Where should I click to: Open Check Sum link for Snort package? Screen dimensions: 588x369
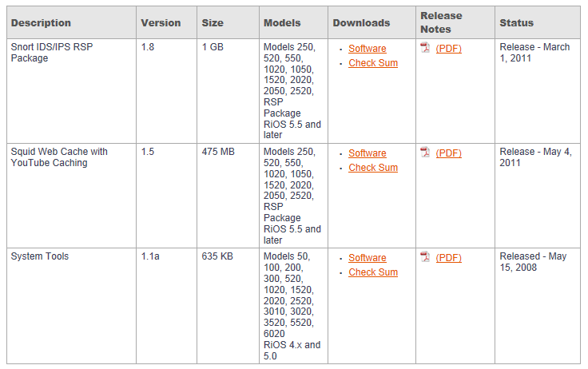[373, 63]
